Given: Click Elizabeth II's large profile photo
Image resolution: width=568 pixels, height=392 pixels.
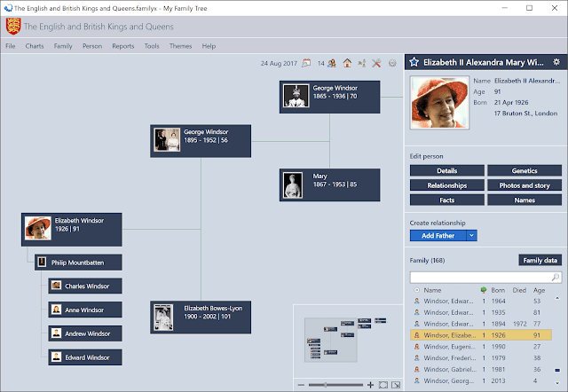Looking at the screenshot, I should [x=439, y=102].
